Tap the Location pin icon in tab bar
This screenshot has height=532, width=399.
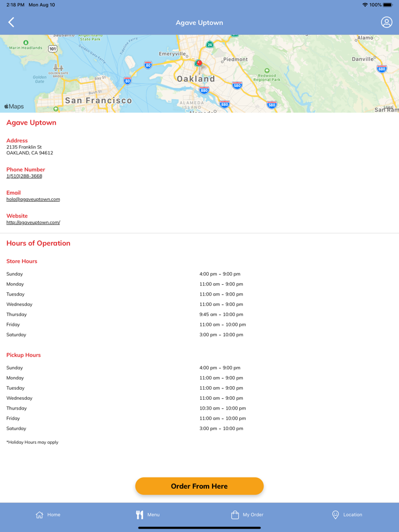335,515
